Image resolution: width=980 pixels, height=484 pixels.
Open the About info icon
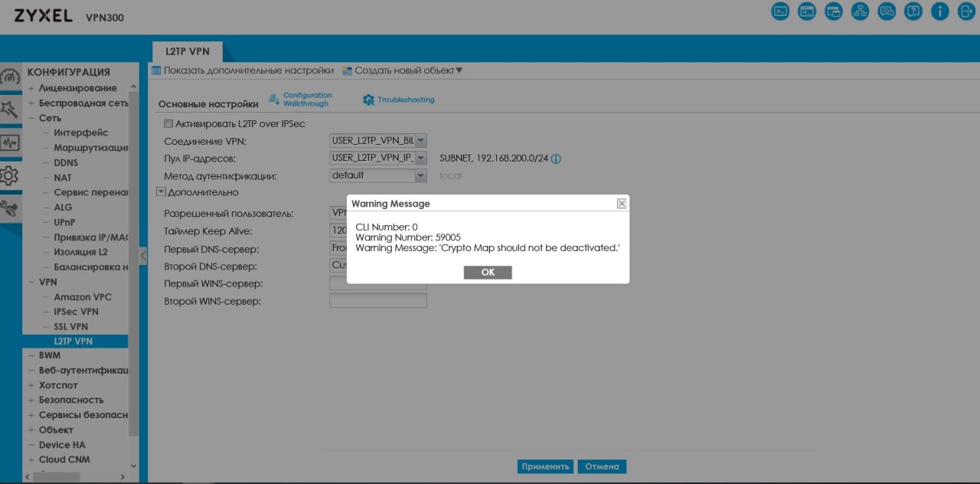(x=939, y=11)
